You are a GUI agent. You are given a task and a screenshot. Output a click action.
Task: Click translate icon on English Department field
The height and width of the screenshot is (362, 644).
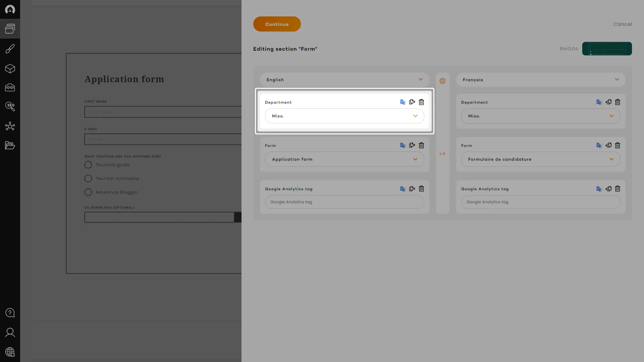click(x=402, y=102)
